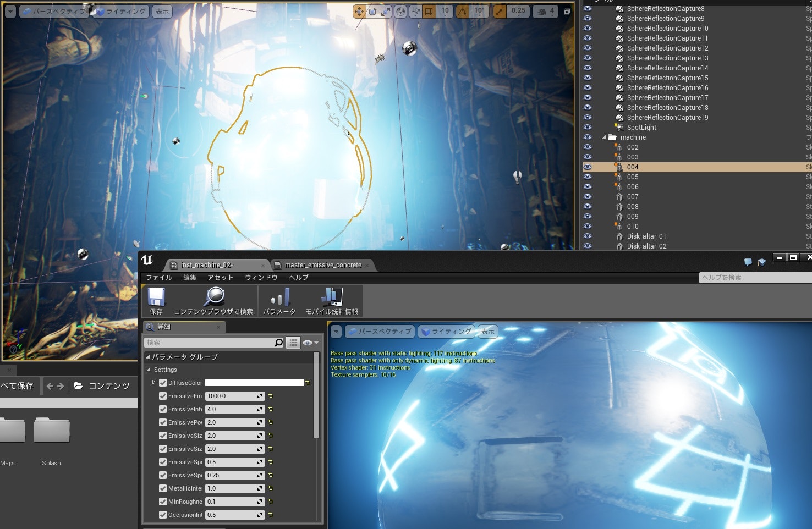
Task: Click the details panel vertical scrollbar
Action: pyautogui.click(x=316, y=395)
